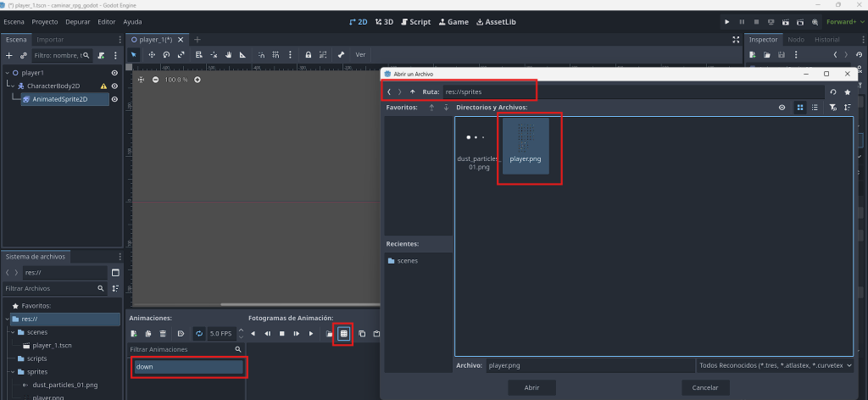
Task: Go up to the parent folder in the dialog
Action: point(412,92)
